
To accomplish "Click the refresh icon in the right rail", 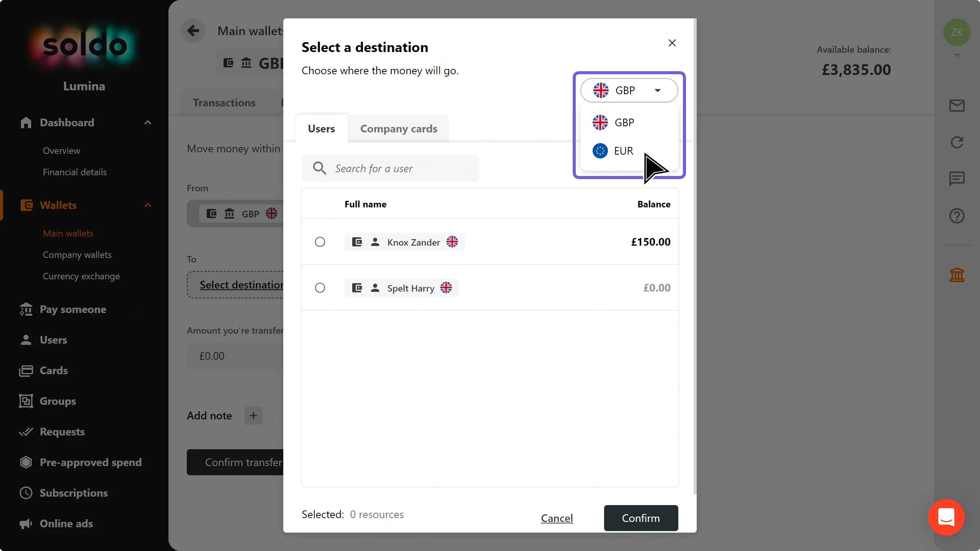I will click(x=957, y=142).
